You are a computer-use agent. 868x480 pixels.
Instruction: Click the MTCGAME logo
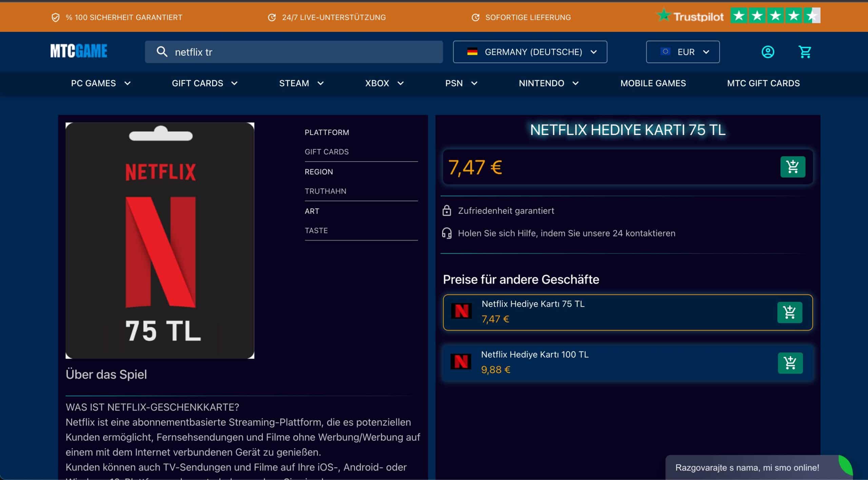[x=79, y=51]
